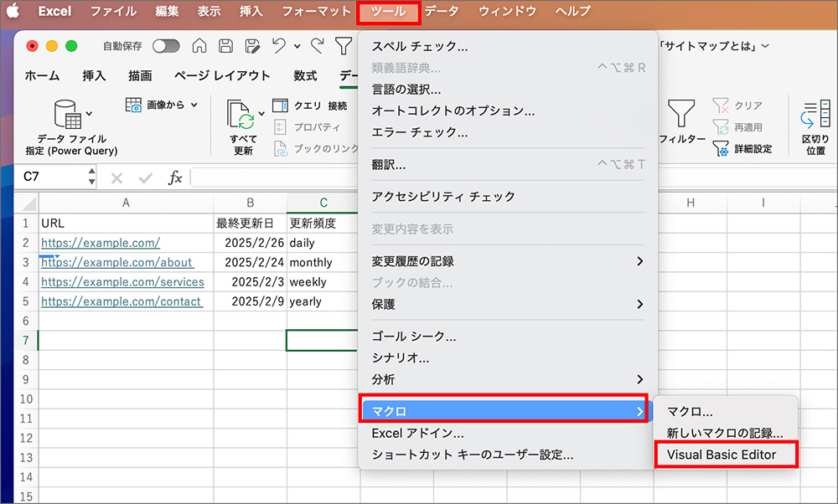The height and width of the screenshot is (504, 838).
Task: Click the 区切り位置 icon
Action: (815, 114)
